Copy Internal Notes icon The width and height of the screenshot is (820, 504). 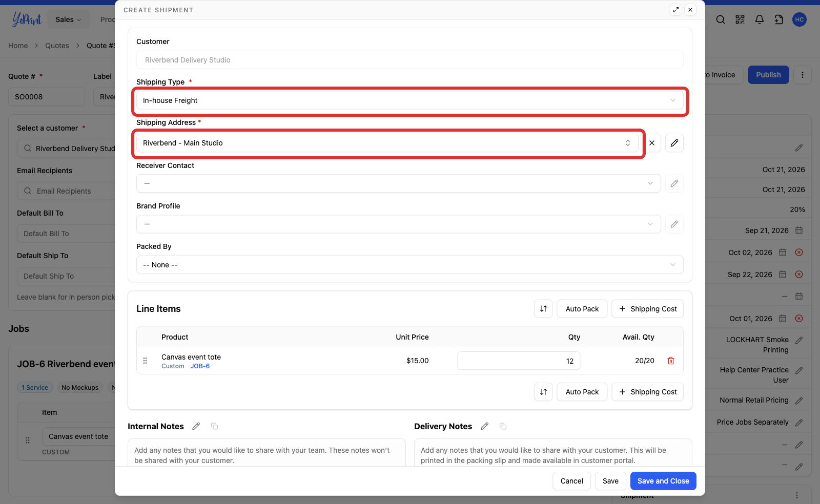[x=215, y=426]
